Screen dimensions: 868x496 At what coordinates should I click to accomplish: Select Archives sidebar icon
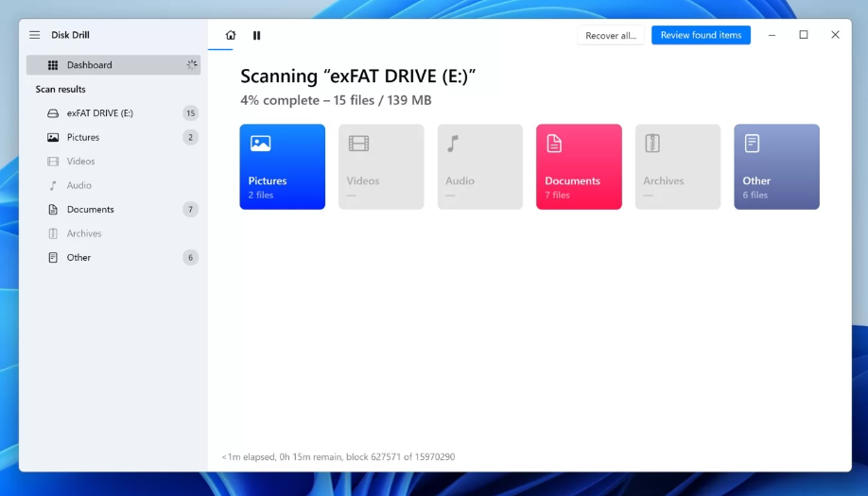[x=53, y=233]
